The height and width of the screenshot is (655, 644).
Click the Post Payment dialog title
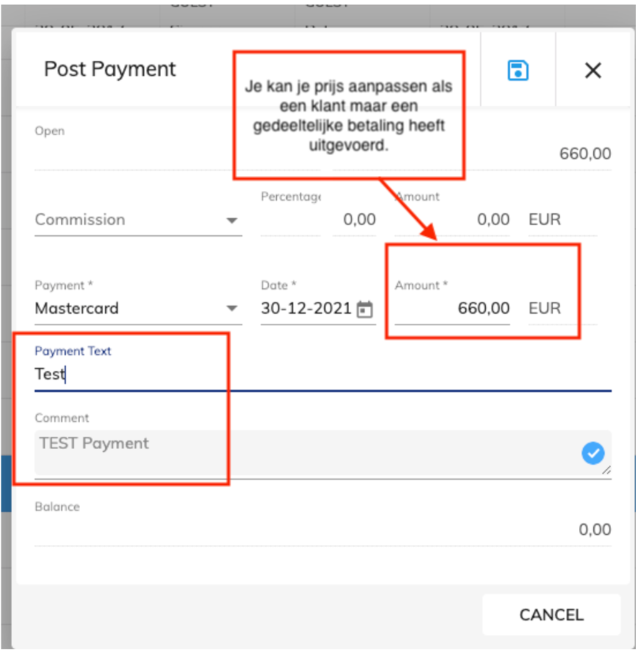click(110, 69)
